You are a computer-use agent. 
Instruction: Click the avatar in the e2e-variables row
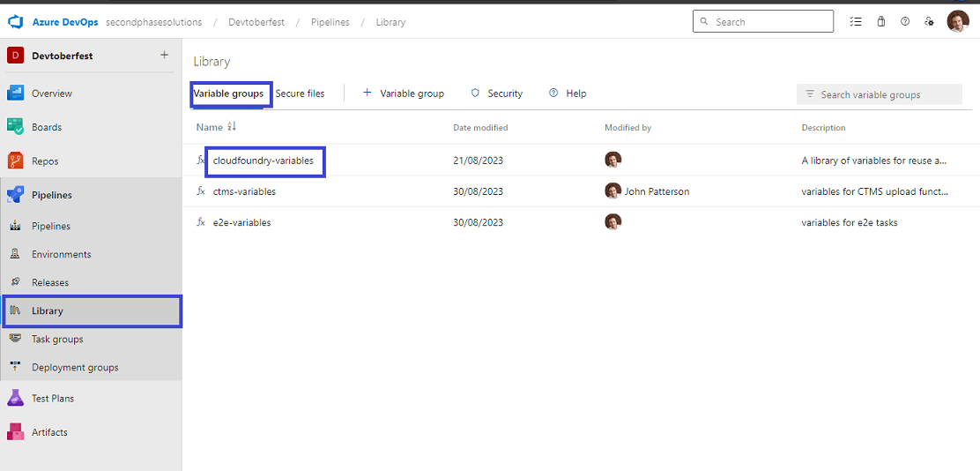pos(613,221)
